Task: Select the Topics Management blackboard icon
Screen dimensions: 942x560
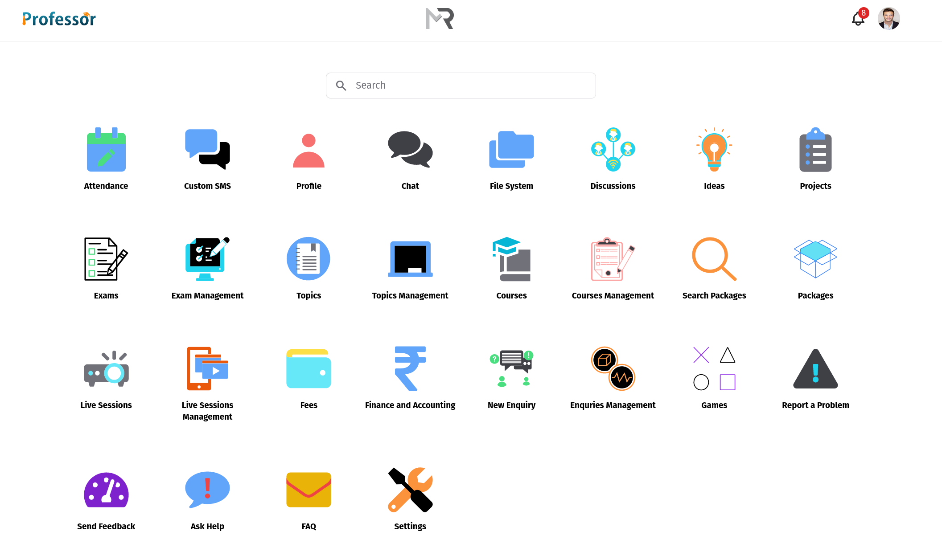Action: tap(410, 259)
